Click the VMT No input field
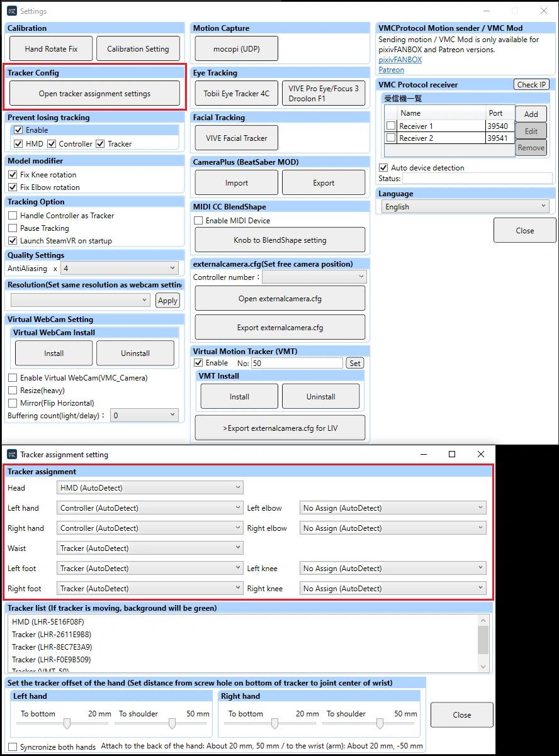Screen dimensions: 559x756 pos(297,363)
